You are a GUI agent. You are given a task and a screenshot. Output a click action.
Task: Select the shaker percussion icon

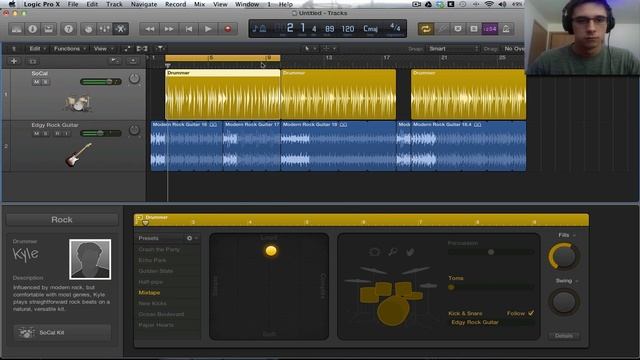[392, 252]
